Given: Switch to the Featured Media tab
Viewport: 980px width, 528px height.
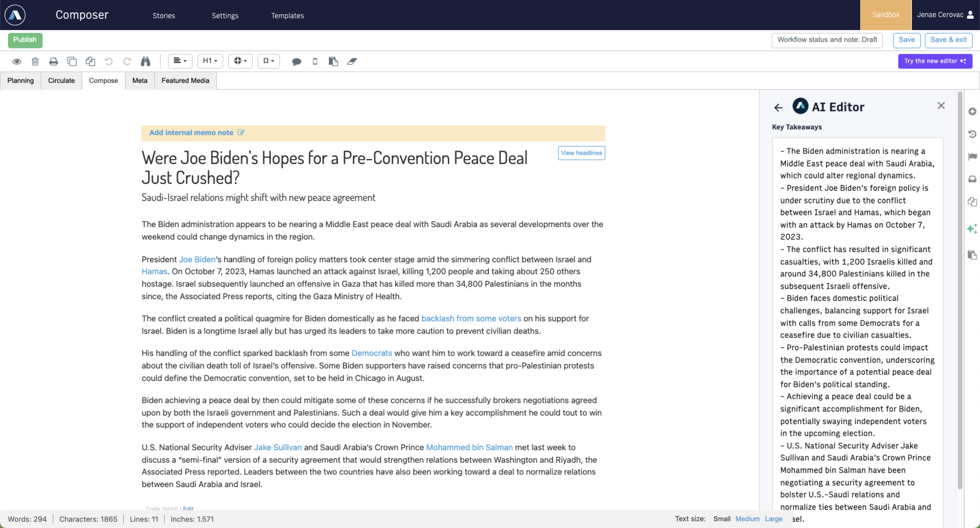Looking at the screenshot, I should [185, 81].
